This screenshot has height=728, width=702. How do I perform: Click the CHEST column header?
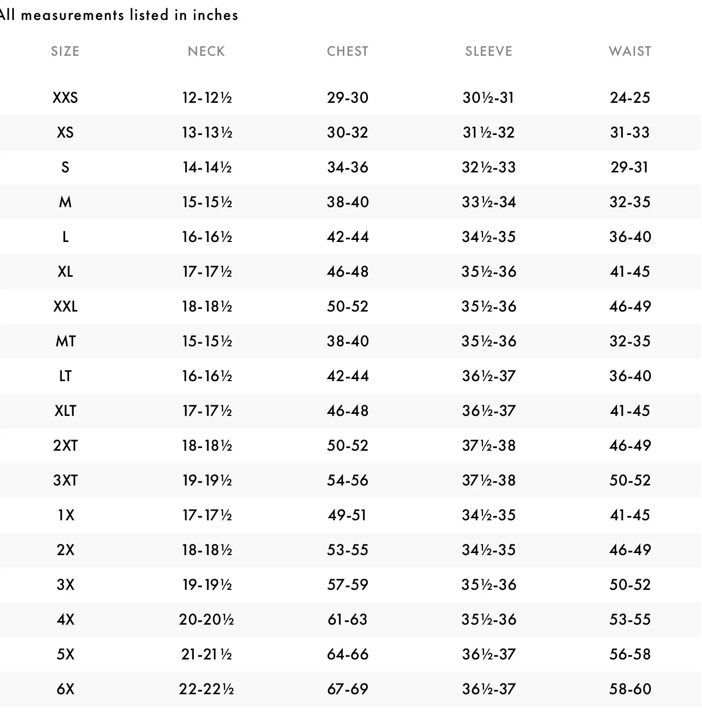pyautogui.click(x=347, y=51)
